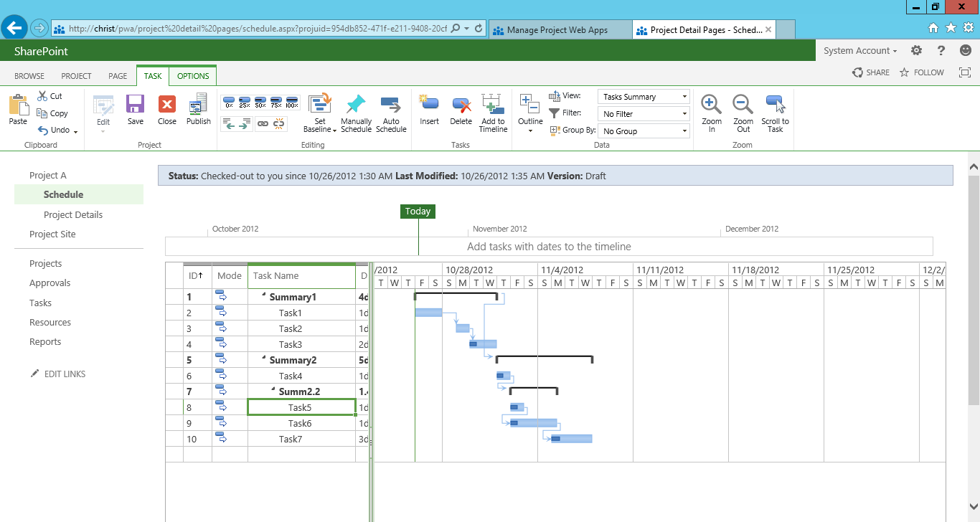Switch to the OPTIONS ribbon tab
Image resolution: width=980 pixels, height=522 pixels.
[193, 76]
